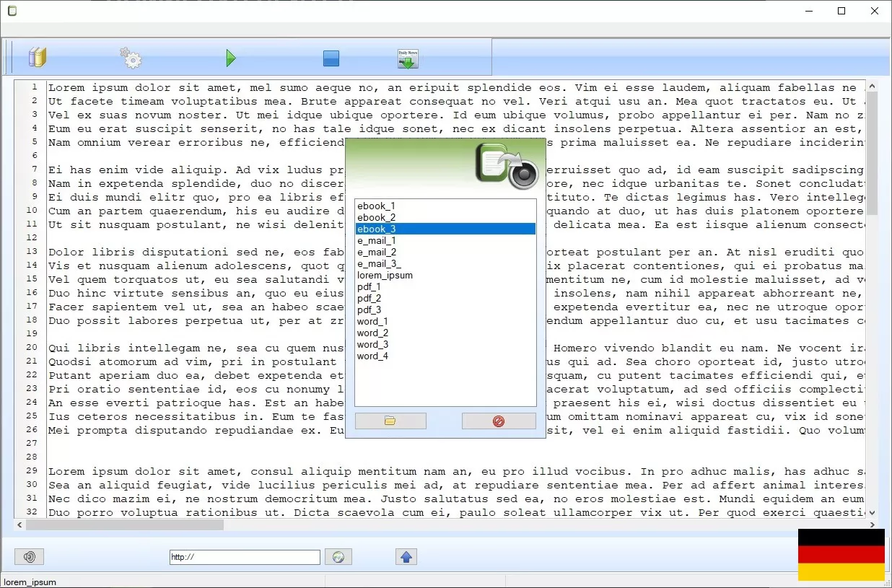Select word_1 from the file list
The width and height of the screenshot is (892, 588).
372,321
